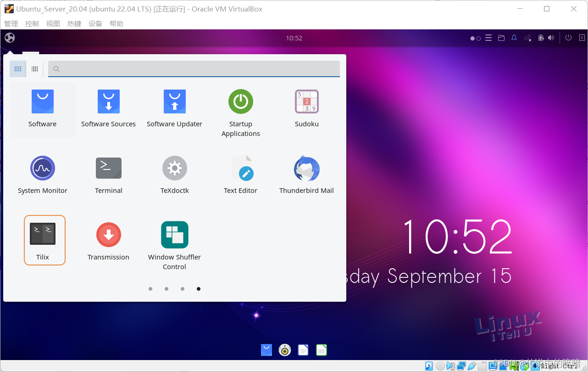
Task: Switch app menu to grid view
Action: pyautogui.click(x=18, y=69)
